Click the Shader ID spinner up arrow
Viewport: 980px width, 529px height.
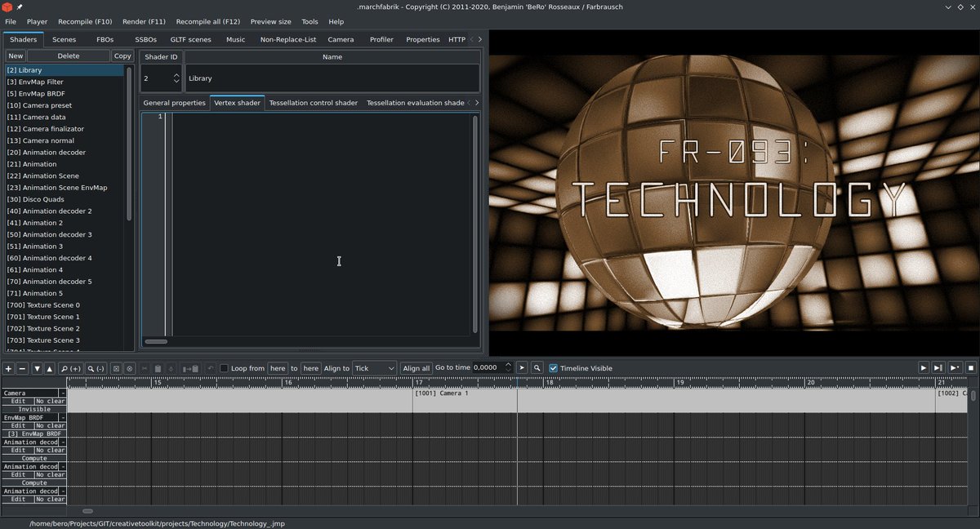176,73
